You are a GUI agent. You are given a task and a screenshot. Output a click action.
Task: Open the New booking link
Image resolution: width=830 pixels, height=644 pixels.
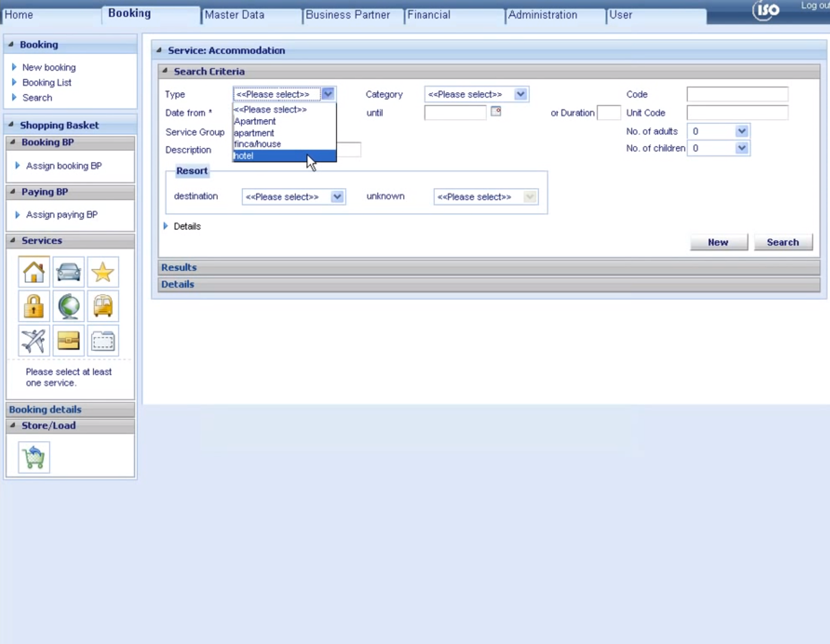(48, 67)
